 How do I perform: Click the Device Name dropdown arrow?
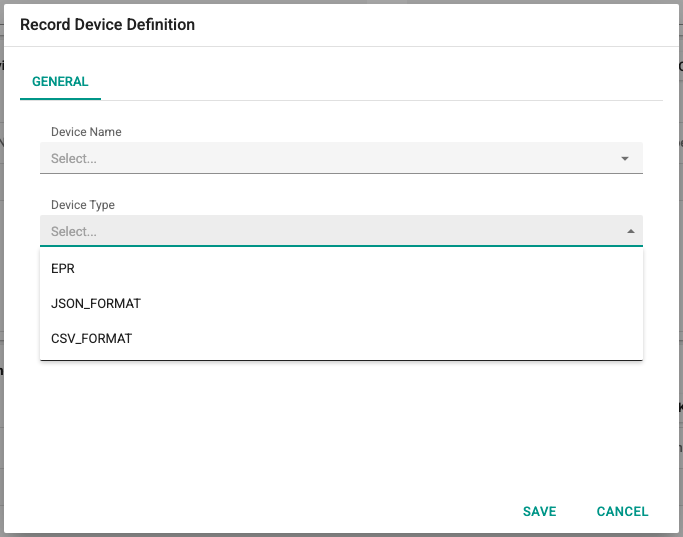pos(625,159)
